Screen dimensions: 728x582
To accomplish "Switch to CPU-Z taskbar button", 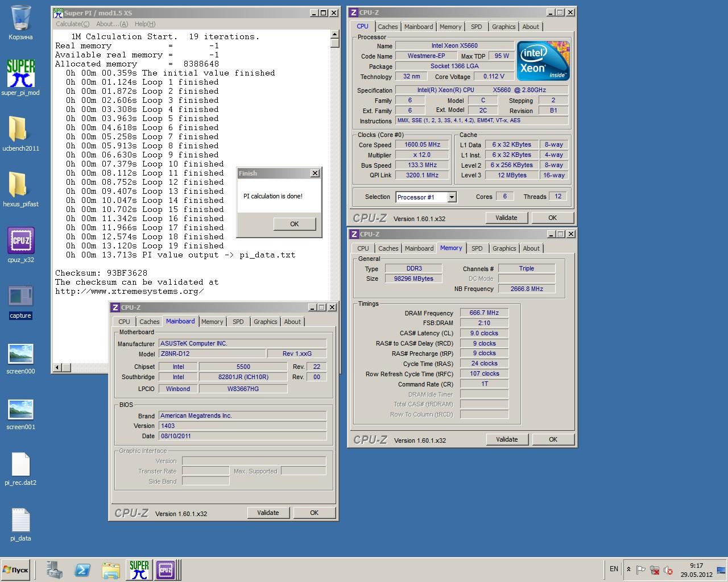I will (166, 569).
